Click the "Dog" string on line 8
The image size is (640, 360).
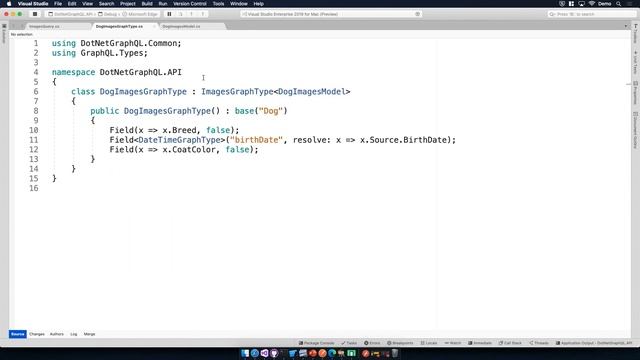point(271,111)
